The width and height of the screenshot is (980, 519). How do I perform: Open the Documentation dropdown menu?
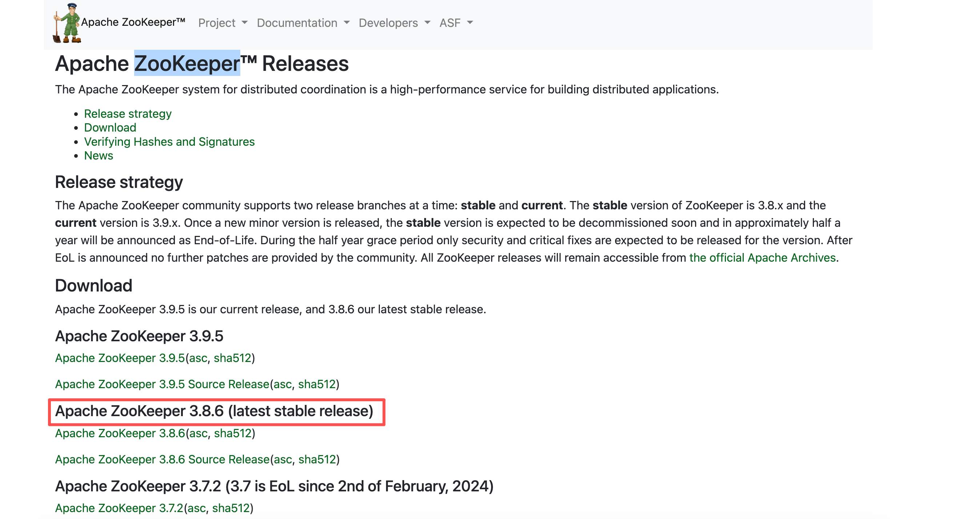coord(303,23)
